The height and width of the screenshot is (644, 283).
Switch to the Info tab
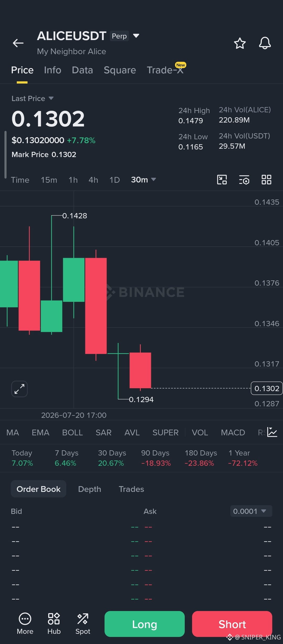pyautogui.click(x=53, y=70)
